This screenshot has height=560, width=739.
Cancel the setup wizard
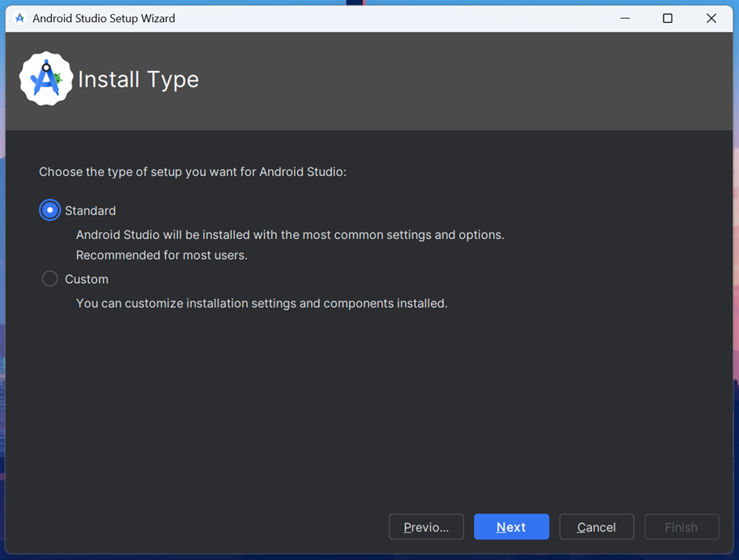(x=596, y=526)
